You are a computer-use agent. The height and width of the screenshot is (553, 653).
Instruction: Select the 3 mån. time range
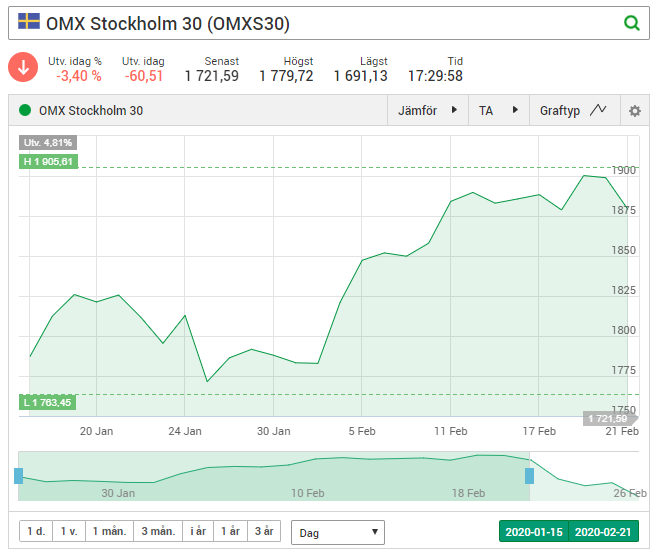point(158,531)
